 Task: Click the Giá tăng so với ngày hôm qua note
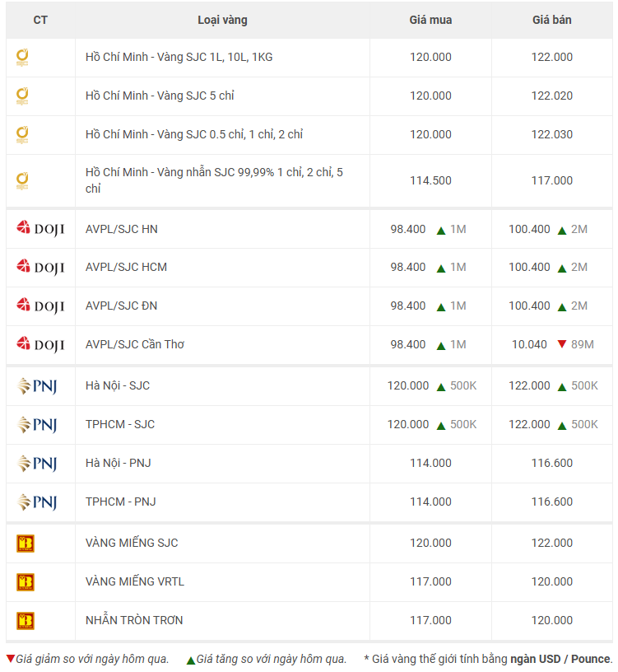(272, 659)
